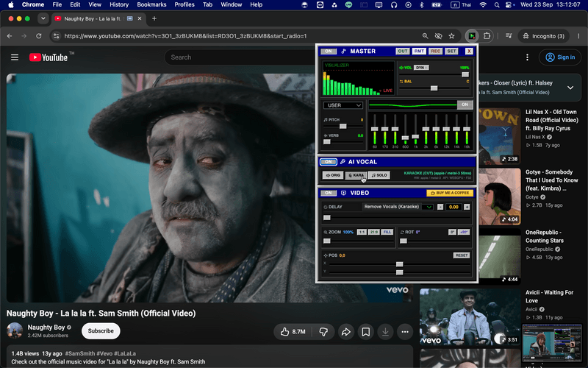Rotate video with +90° button
The image size is (588, 368).
click(x=464, y=232)
